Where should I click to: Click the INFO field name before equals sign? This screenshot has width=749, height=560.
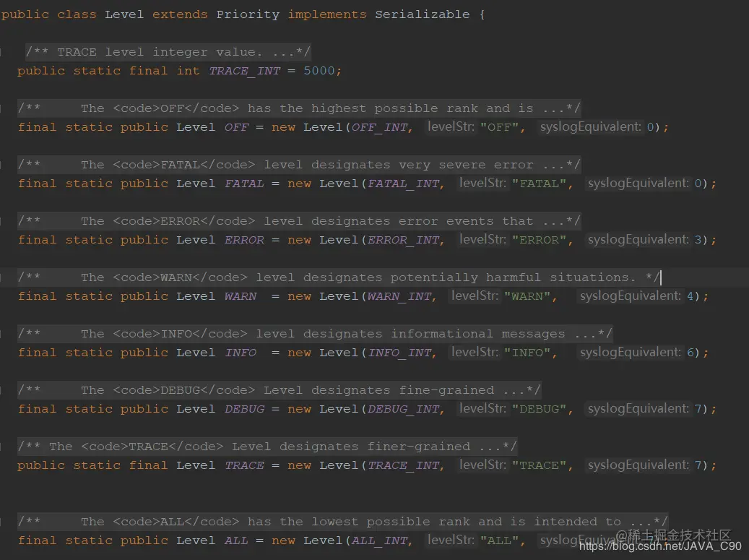241,353
